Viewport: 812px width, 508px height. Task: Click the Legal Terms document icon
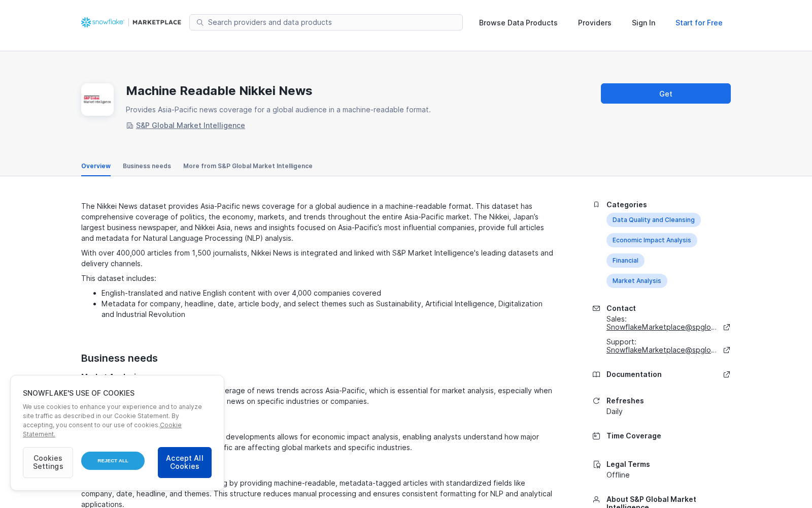pyautogui.click(x=596, y=464)
